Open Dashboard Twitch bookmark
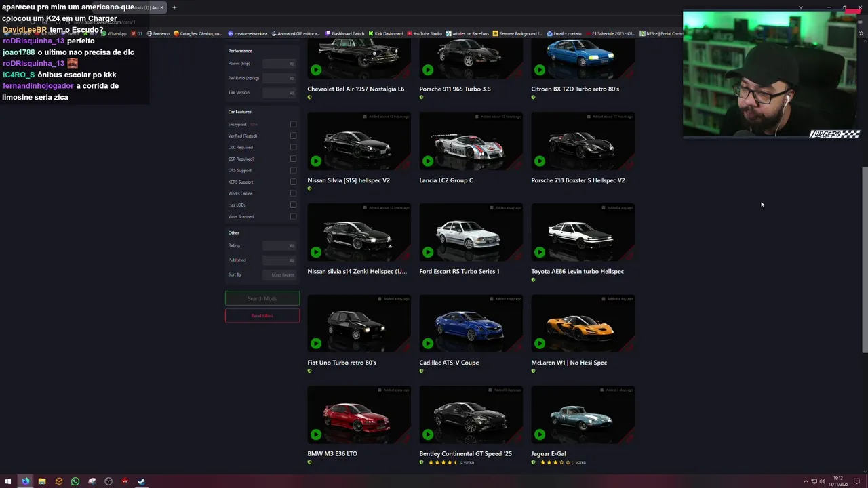 click(x=344, y=33)
